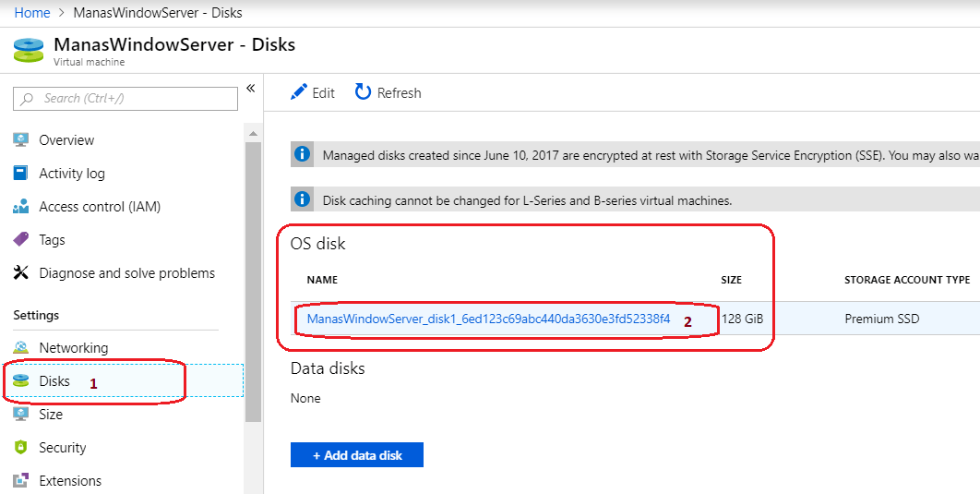Open the Activity log menu item
The image size is (980, 494).
[x=72, y=174]
